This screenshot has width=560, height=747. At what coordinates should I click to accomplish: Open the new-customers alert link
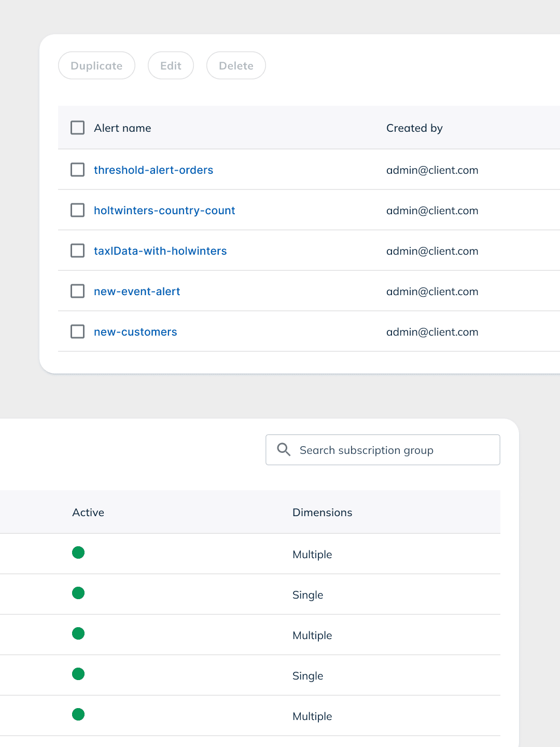(x=135, y=332)
